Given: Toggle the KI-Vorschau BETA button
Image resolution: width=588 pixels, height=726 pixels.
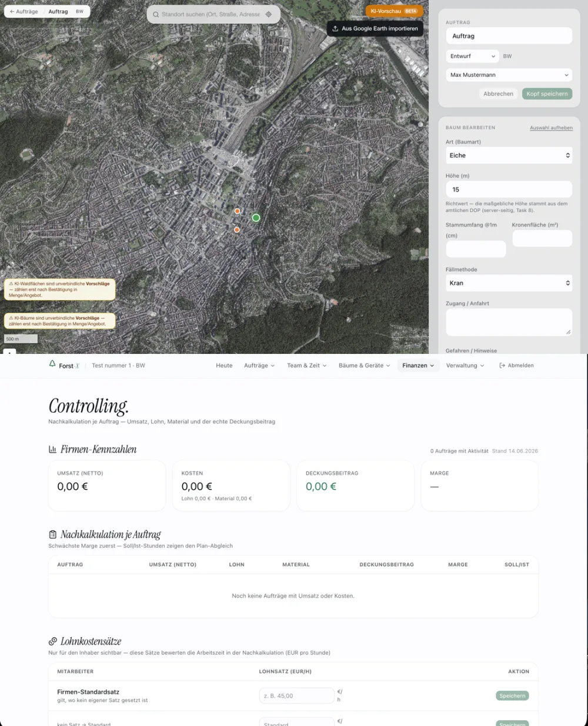Looking at the screenshot, I should pos(394,11).
